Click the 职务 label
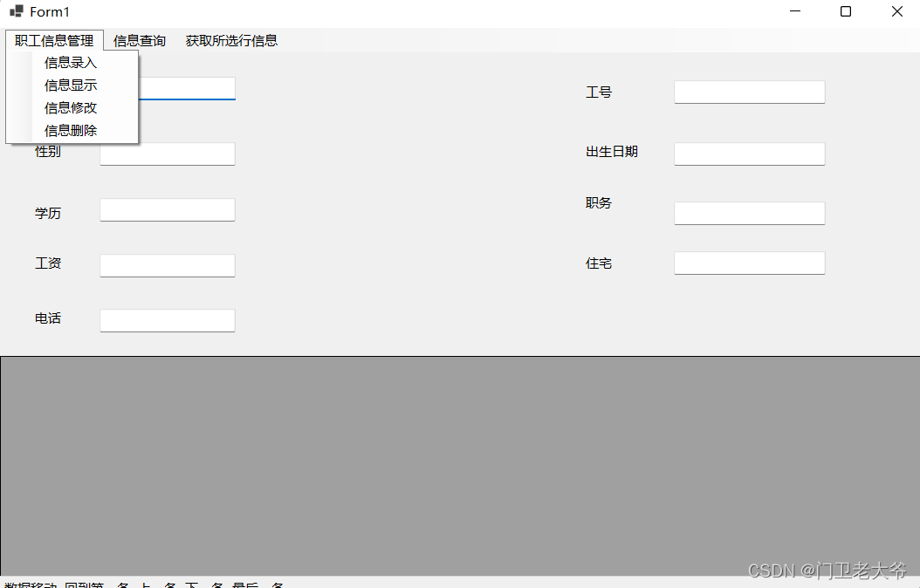Viewport: 920px width, 588px height. click(599, 203)
